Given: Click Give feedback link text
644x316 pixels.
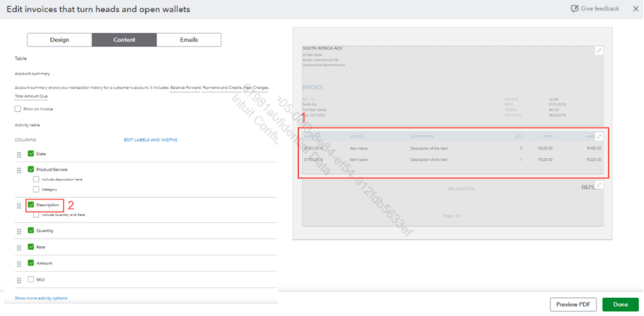Looking at the screenshot, I should click(600, 8).
